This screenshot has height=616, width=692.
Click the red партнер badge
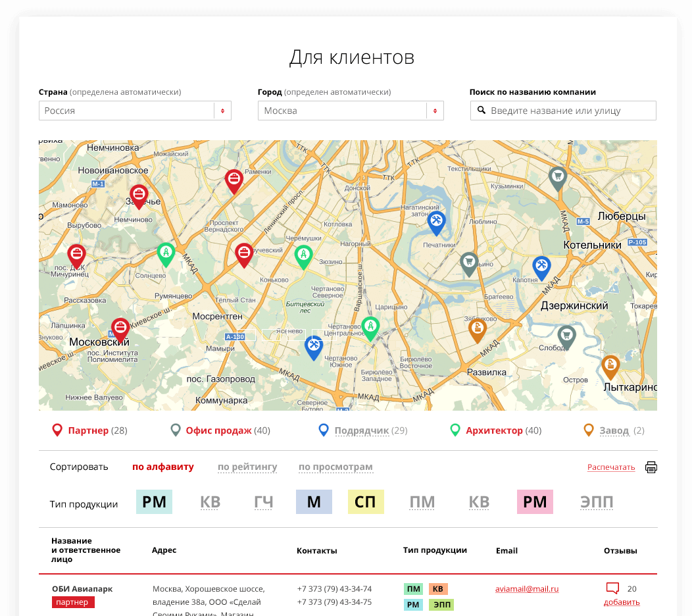pyautogui.click(x=73, y=602)
